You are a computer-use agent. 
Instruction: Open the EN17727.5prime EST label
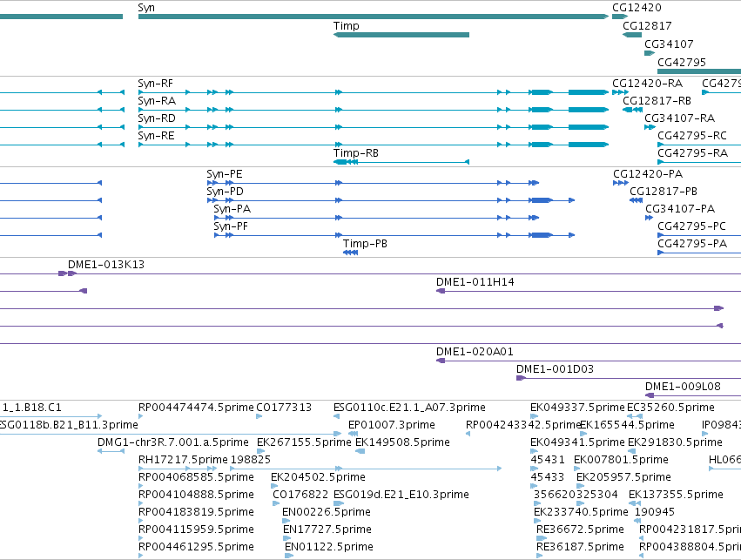coord(327,530)
